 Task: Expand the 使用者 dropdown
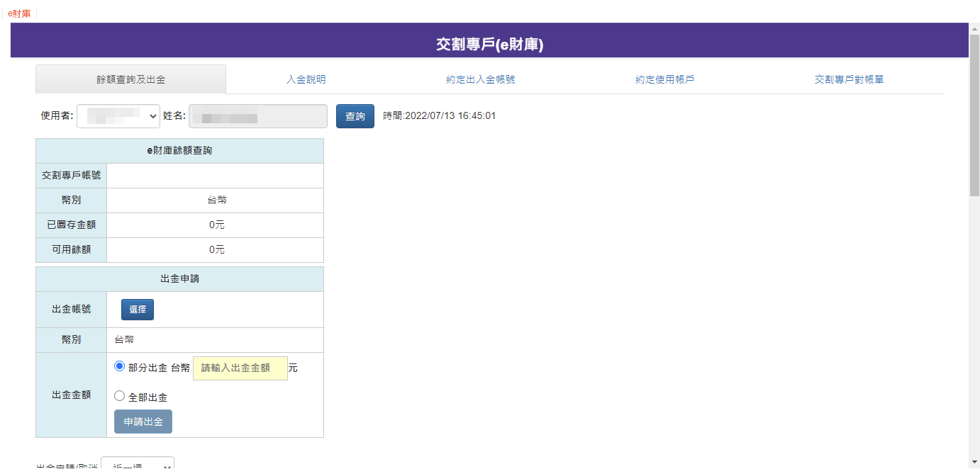pos(118,116)
